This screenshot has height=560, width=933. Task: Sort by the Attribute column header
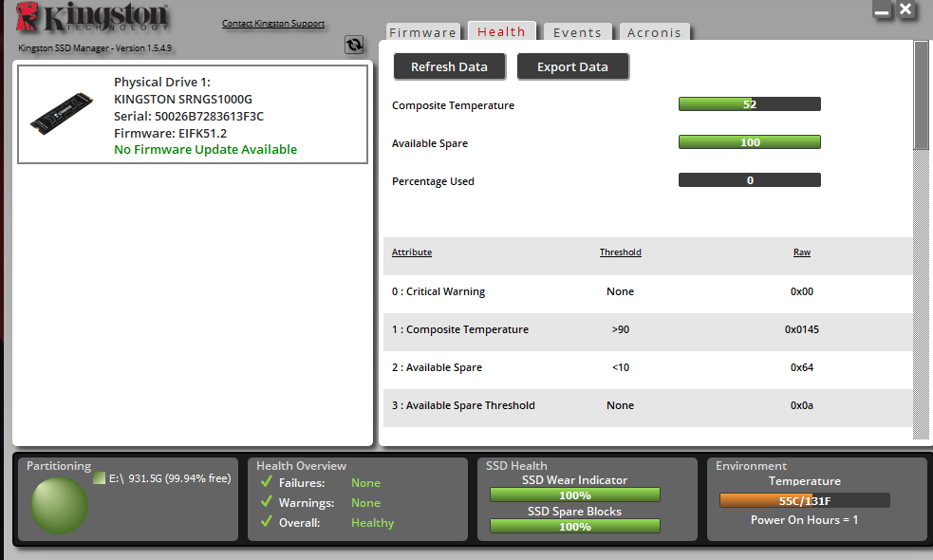(412, 252)
